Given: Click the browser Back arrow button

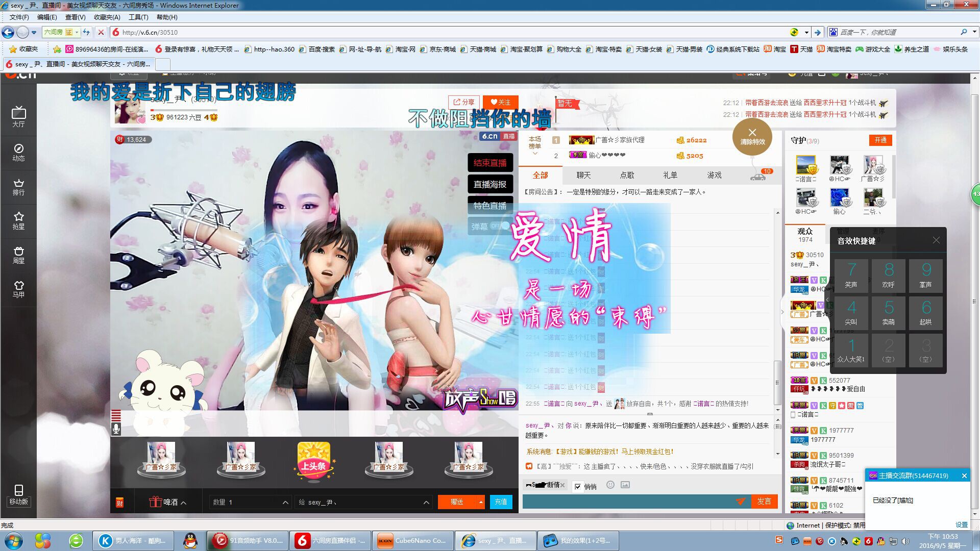Looking at the screenshot, I should coord(8,32).
